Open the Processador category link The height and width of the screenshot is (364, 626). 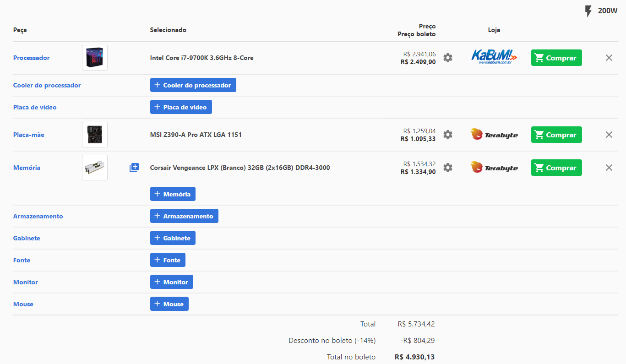pyautogui.click(x=31, y=58)
